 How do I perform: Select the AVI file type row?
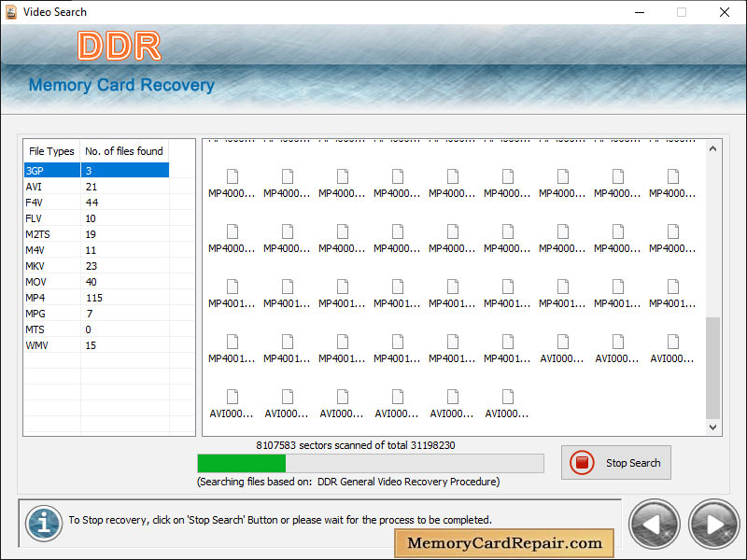tap(96, 187)
